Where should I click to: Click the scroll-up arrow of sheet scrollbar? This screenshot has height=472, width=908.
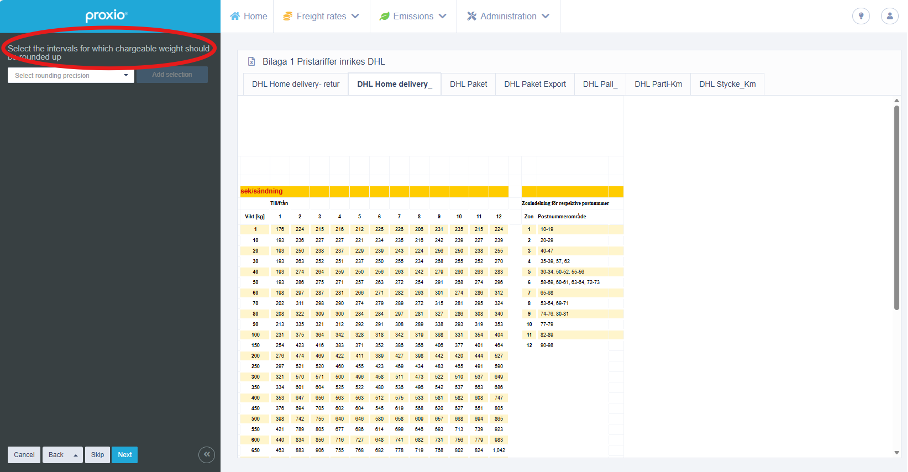(x=896, y=101)
